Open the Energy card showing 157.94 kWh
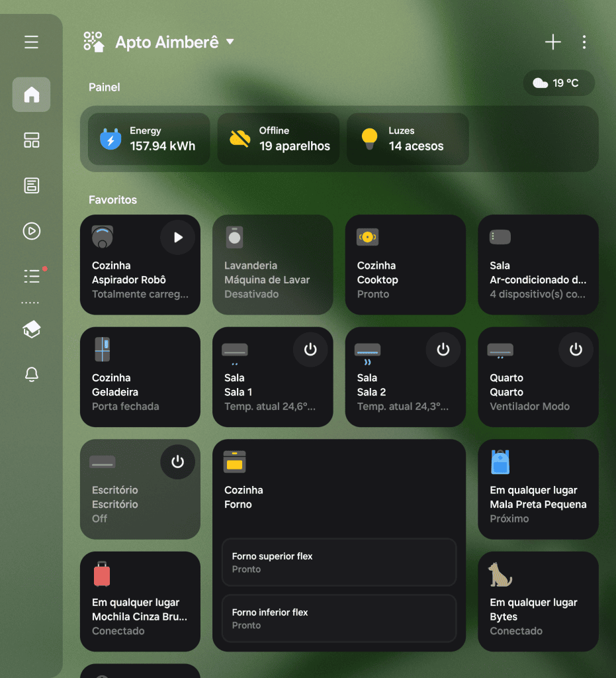 [x=148, y=138]
